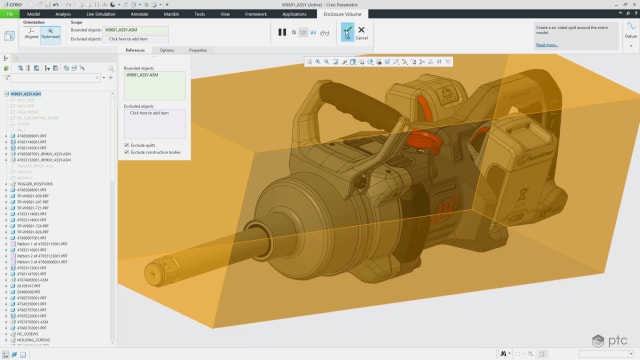
Task: Toggle the no-preview icon beside Pause
Action: (294, 32)
